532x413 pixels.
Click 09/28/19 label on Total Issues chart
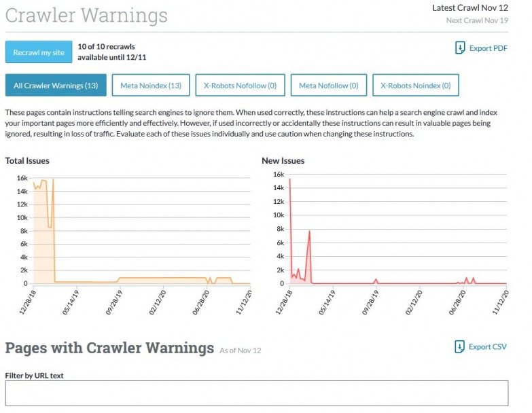[113, 302]
